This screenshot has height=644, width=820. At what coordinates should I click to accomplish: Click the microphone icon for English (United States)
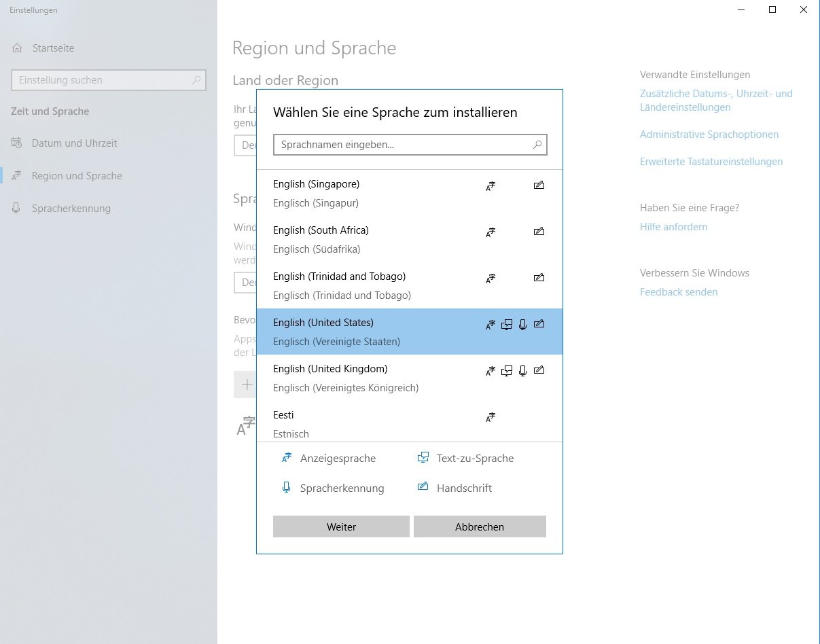[522, 325]
